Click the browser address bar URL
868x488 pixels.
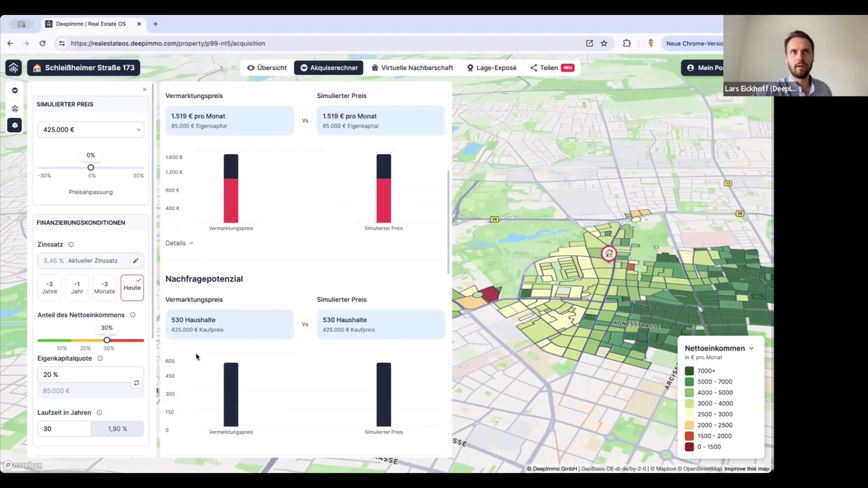(x=168, y=43)
